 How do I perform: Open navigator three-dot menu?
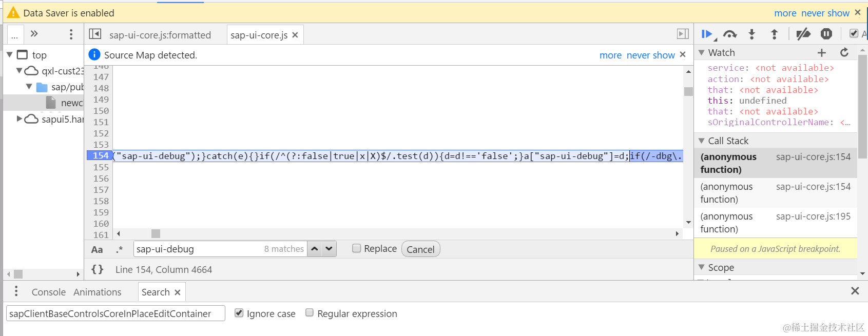click(x=71, y=34)
